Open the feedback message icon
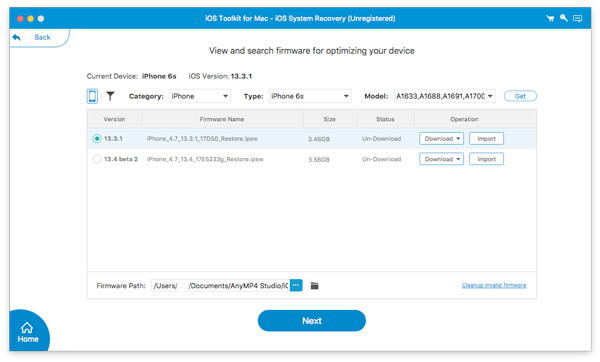Viewport: 600px width, 362px height. click(x=577, y=18)
